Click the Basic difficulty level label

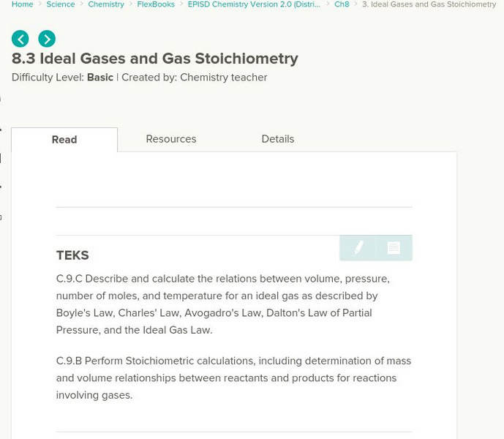point(100,78)
